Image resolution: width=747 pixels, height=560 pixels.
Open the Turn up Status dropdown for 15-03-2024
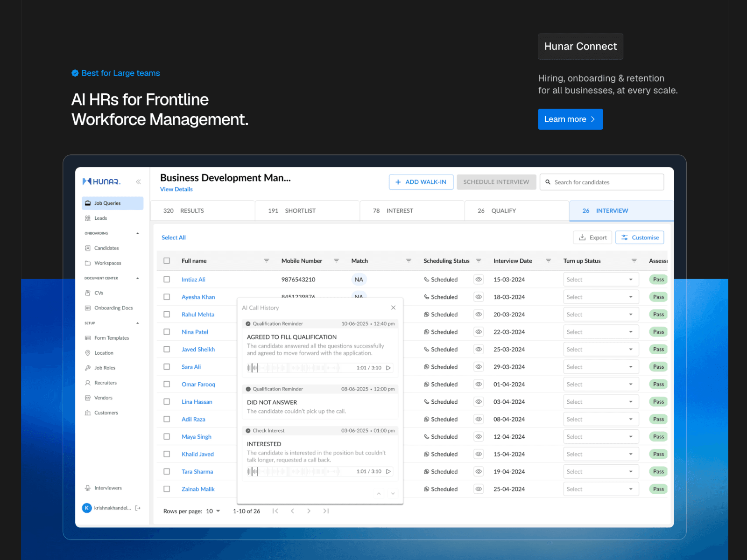point(600,280)
